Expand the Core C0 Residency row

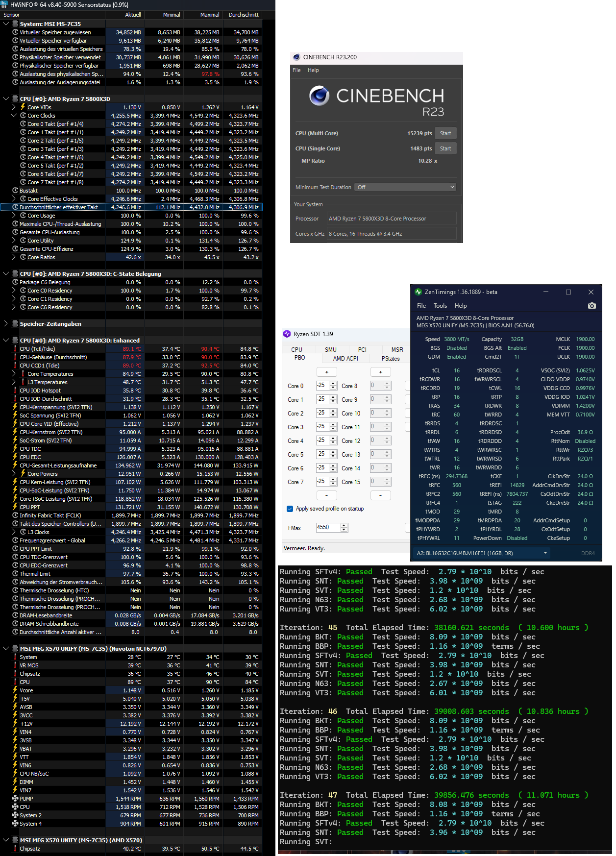[x=14, y=291]
